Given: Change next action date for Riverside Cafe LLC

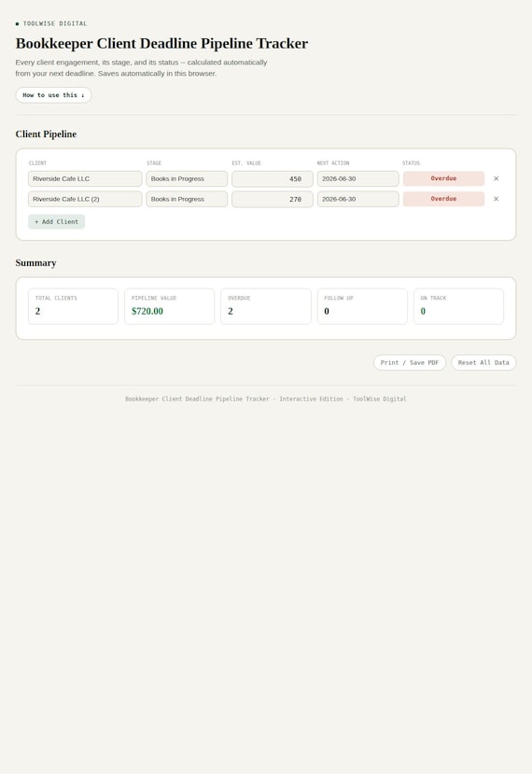Looking at the screenshot, I should [x=357, y=178].
